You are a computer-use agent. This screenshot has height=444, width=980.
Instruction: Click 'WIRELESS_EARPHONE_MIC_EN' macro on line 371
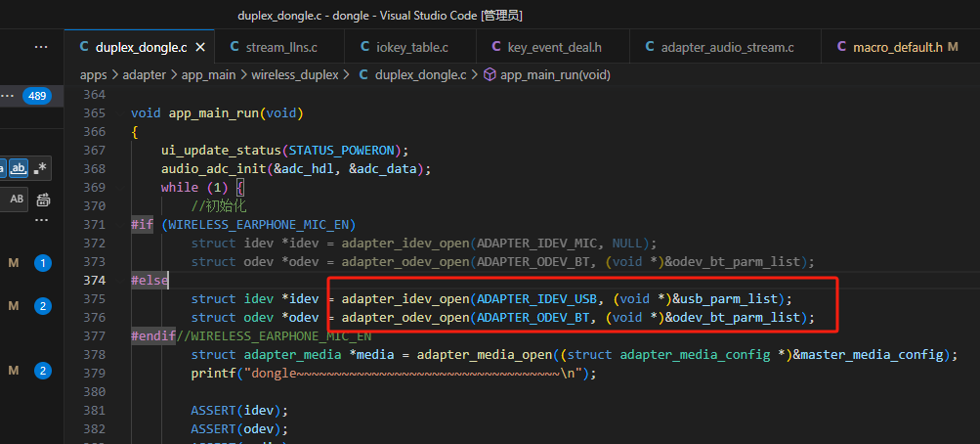click(x=259, y=225)
